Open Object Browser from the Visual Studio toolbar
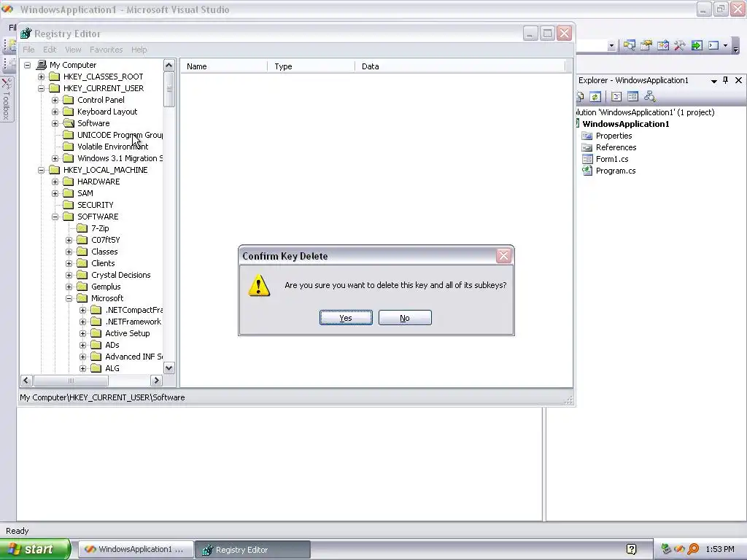 point(662,45)
